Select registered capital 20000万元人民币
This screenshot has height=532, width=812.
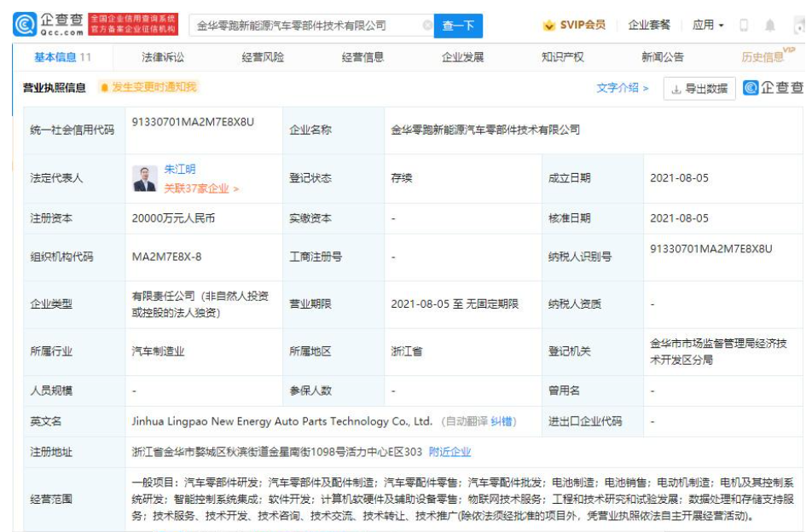(x=173, y=218)
